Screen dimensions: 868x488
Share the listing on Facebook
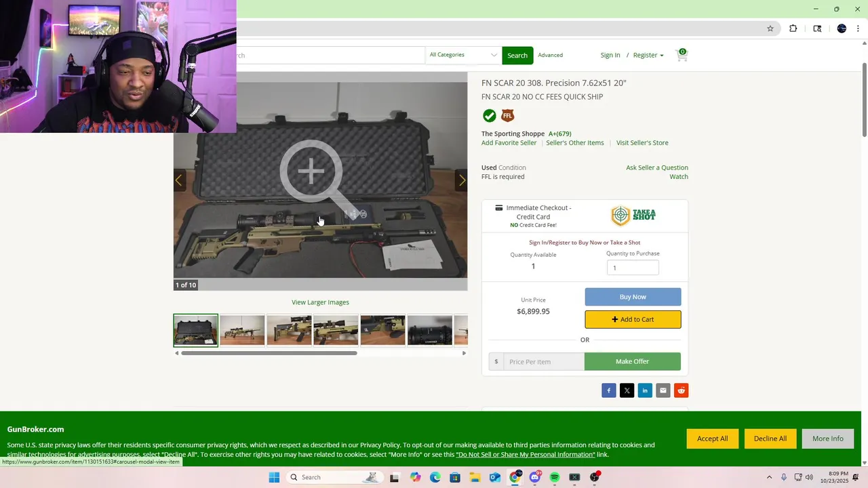point(609,390)
